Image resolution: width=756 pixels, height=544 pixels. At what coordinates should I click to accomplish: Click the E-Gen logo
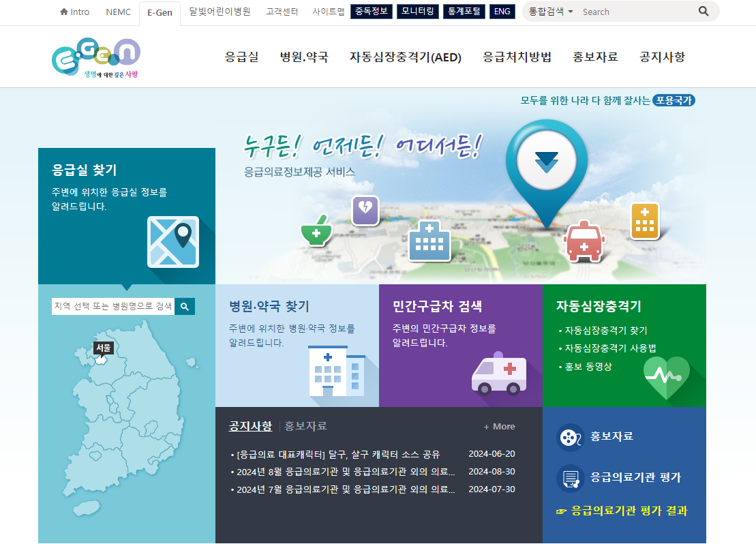click(95, 56)
